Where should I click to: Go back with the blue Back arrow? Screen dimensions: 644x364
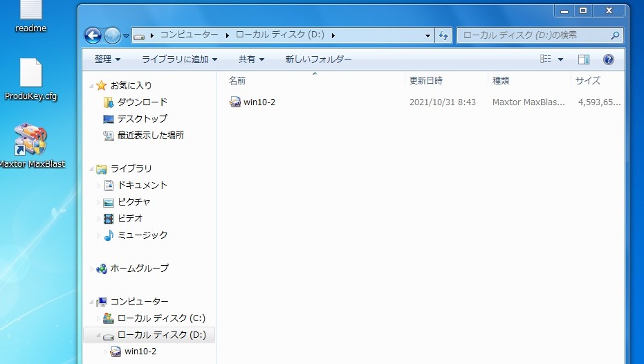coord(93,36)
